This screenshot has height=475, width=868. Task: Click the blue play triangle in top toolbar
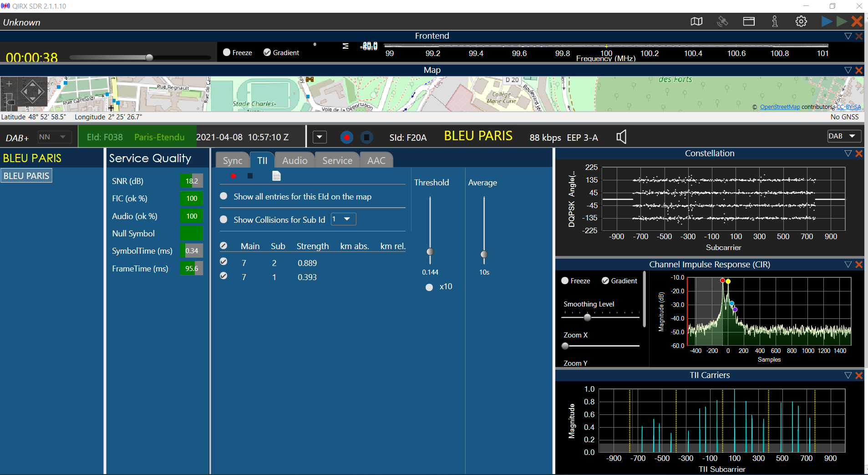827,21
